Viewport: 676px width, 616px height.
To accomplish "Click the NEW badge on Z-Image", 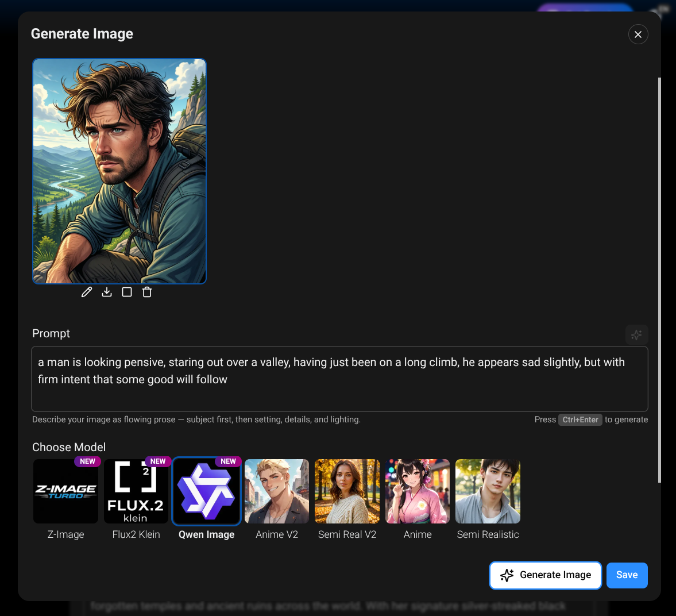I will 87,461.
